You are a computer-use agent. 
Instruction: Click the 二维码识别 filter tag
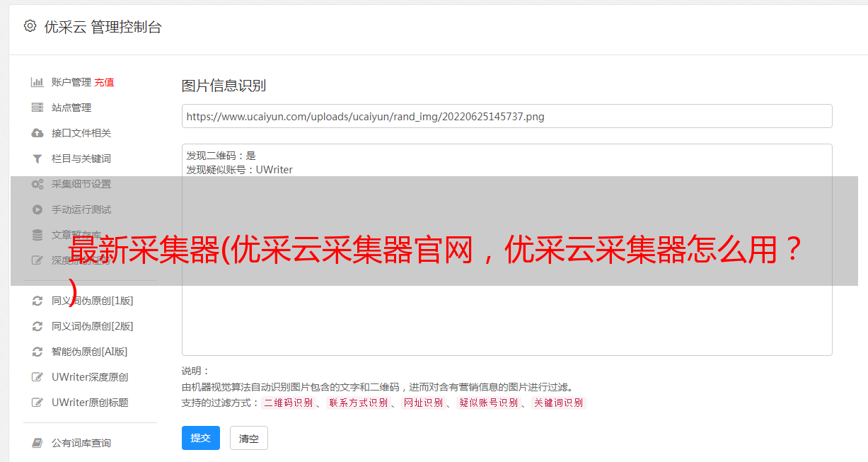click(288, 403)
